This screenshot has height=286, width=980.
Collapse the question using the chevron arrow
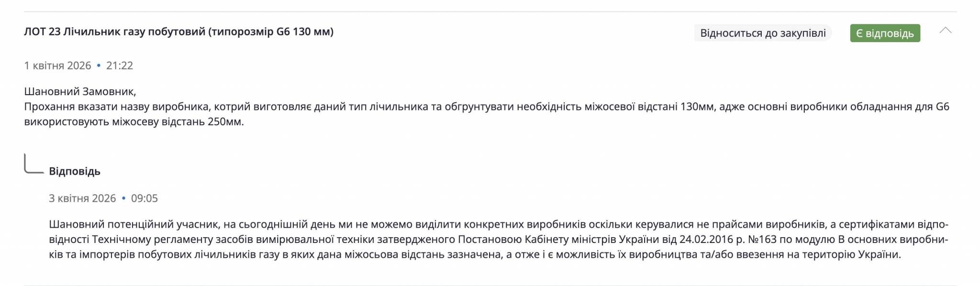point(946,30)
